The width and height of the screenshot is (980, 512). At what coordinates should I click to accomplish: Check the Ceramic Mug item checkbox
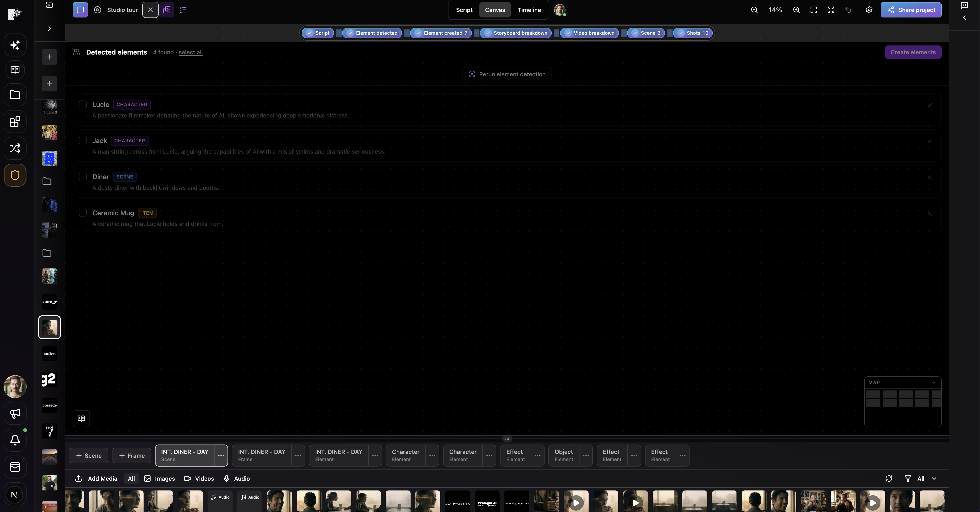[x=83, y=213]
